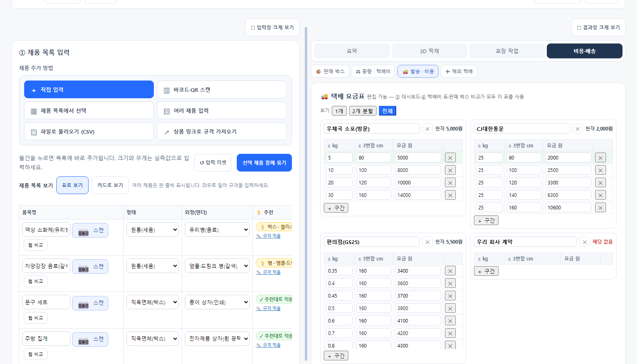Click 선택 제품 함께 묶기 button
637x364 pixels.
click(264, 163)
